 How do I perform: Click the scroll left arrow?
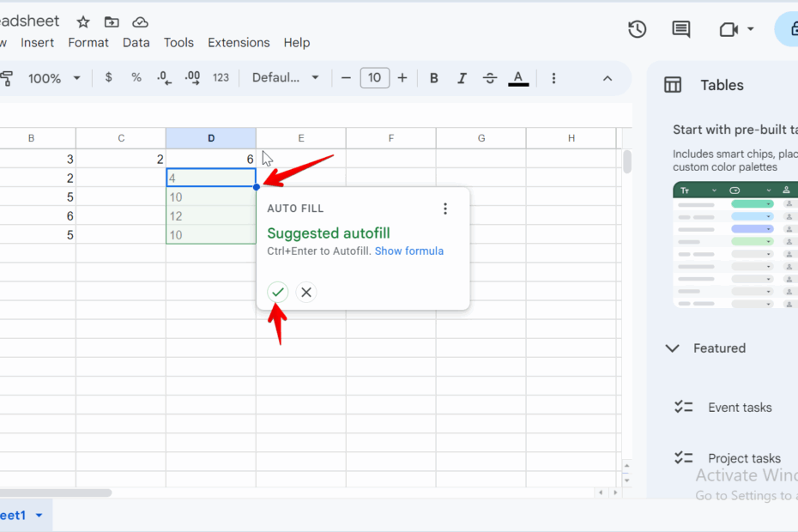[x=601, y=493]
